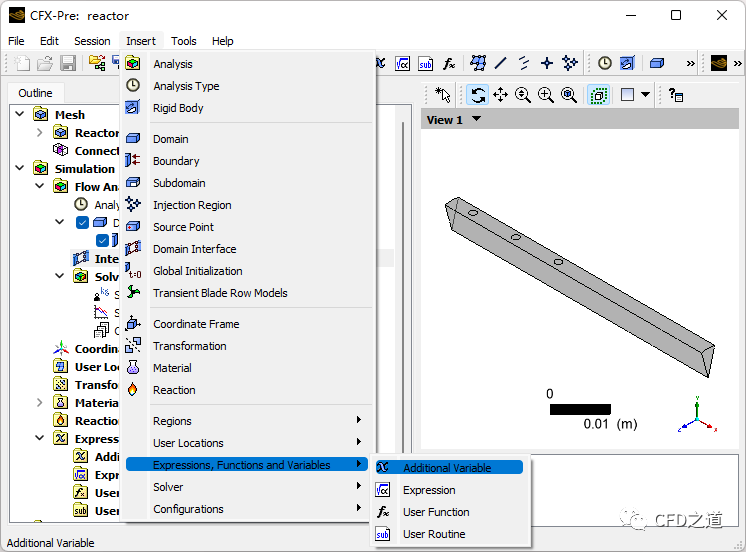Open the viewport layout dropdown arrow
This screenshot has height=552, width=746.
coord(645,95)
